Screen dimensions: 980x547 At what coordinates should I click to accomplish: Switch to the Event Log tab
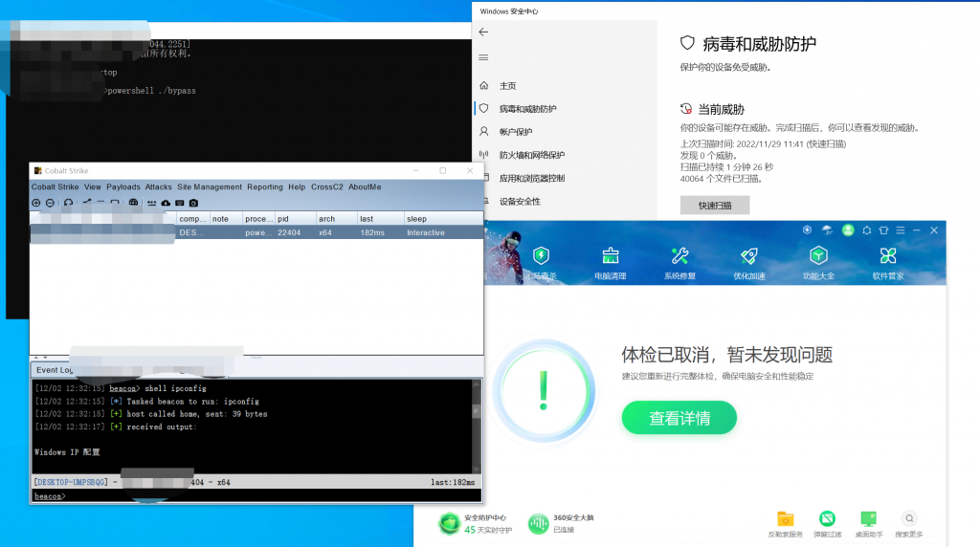pyautogui.click(x=54, y=370)
